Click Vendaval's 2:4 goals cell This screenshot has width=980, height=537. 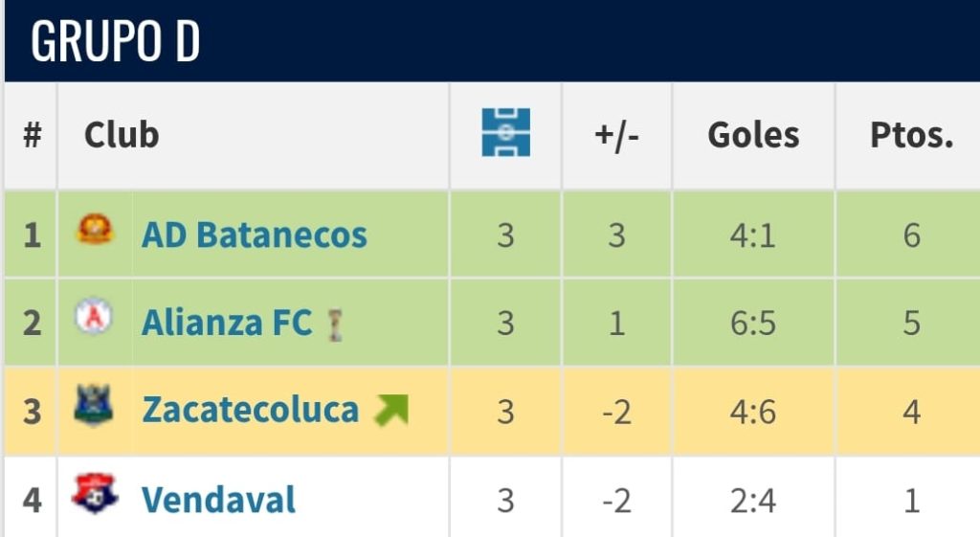pos(753,500)
